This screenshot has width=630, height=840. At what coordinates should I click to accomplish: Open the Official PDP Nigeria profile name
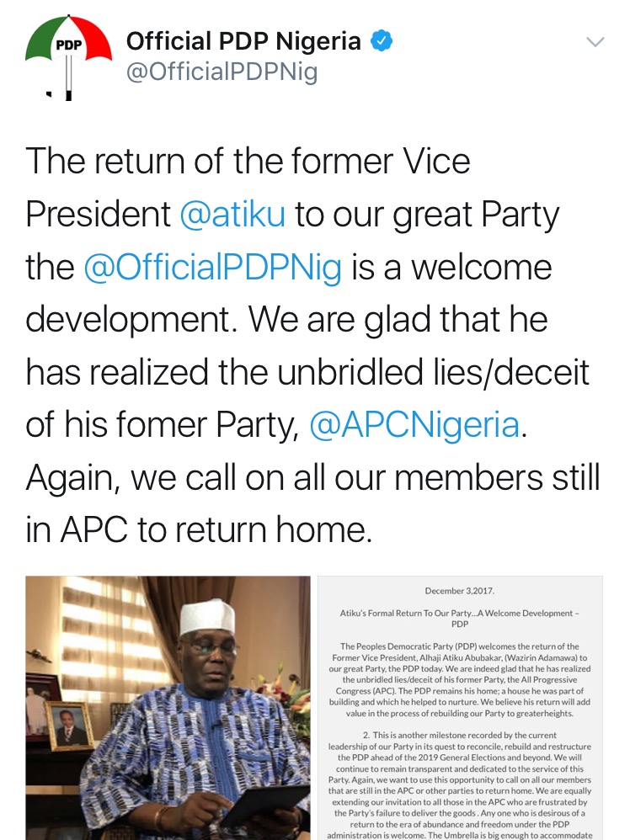tap(243, 41)
